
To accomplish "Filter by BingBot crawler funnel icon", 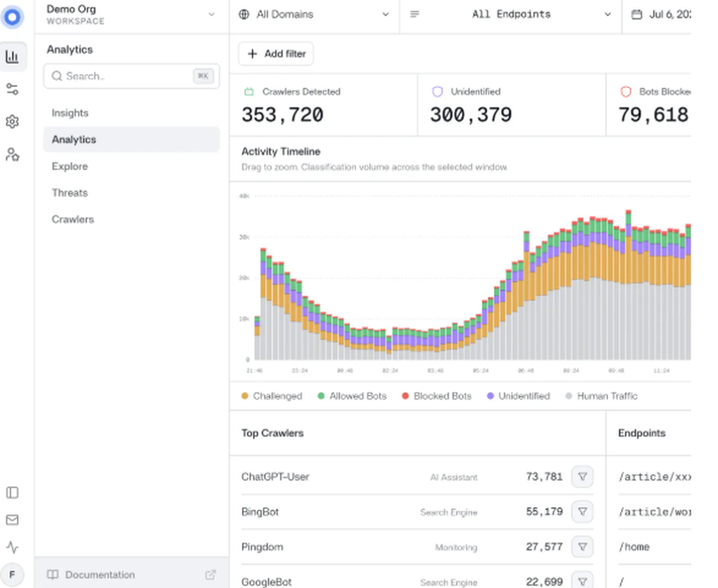I will pyautogui.click(x=582, y=511).
